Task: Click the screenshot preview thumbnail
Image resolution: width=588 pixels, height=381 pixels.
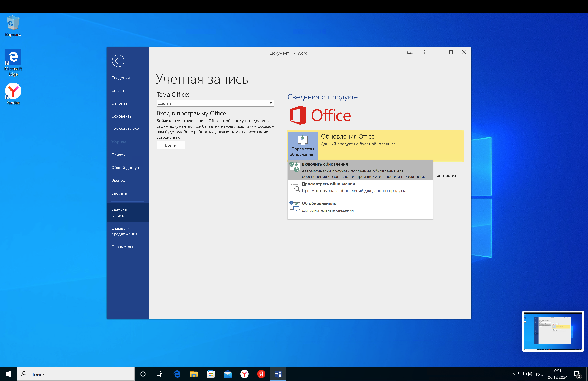Action: point(553,331)
